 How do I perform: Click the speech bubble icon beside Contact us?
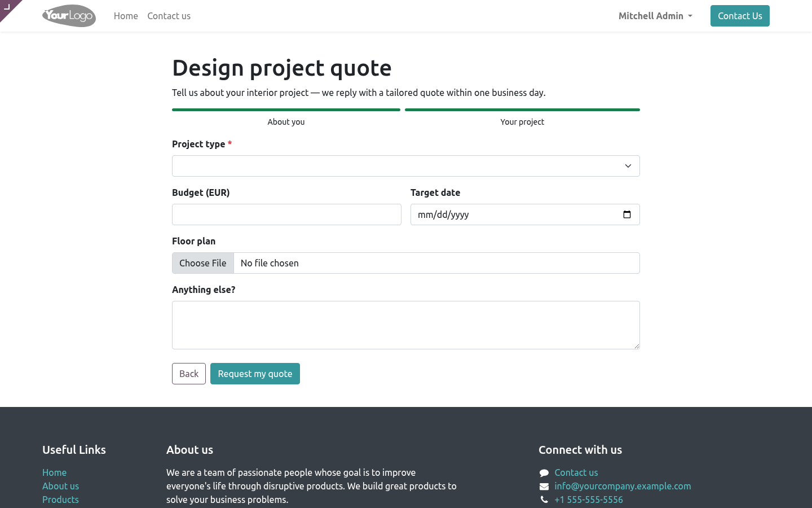pyautogui.click(x=544, y=473)
